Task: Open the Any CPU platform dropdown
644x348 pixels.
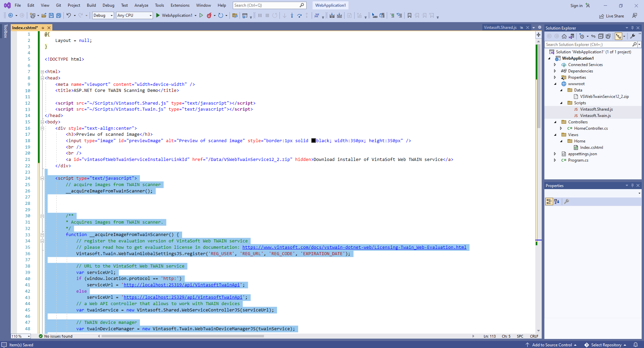Action: click(x=135, y=15)
